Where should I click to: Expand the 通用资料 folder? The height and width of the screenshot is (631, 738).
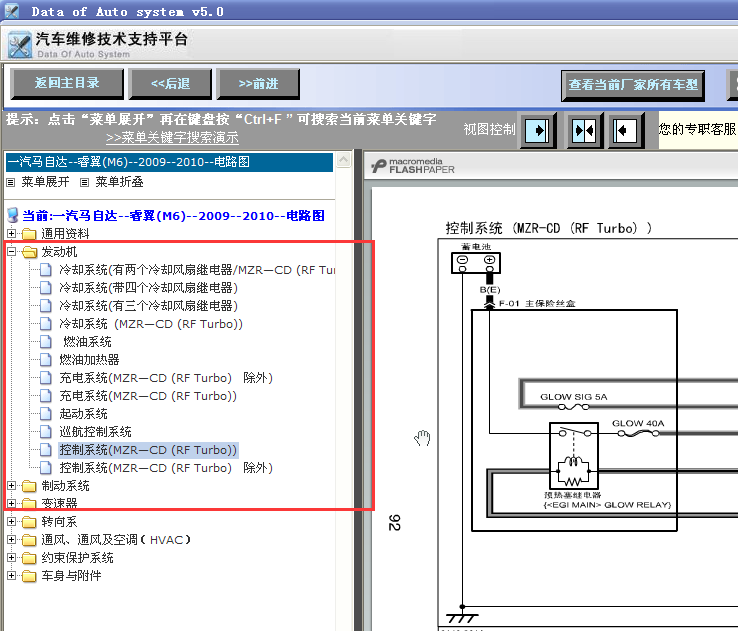click(x=12, y=233)
